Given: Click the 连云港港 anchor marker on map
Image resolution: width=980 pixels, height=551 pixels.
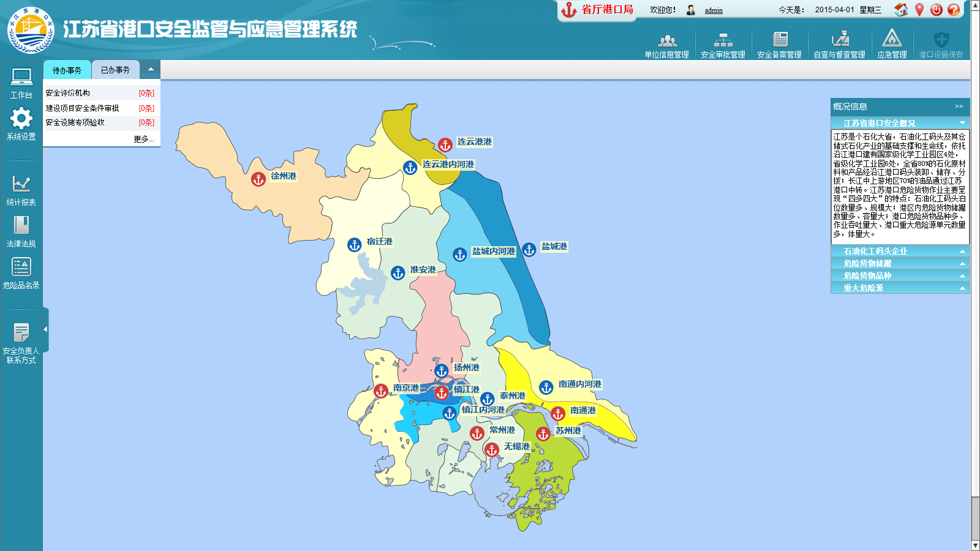Looking at the screenshot, I should coord(445,145).
